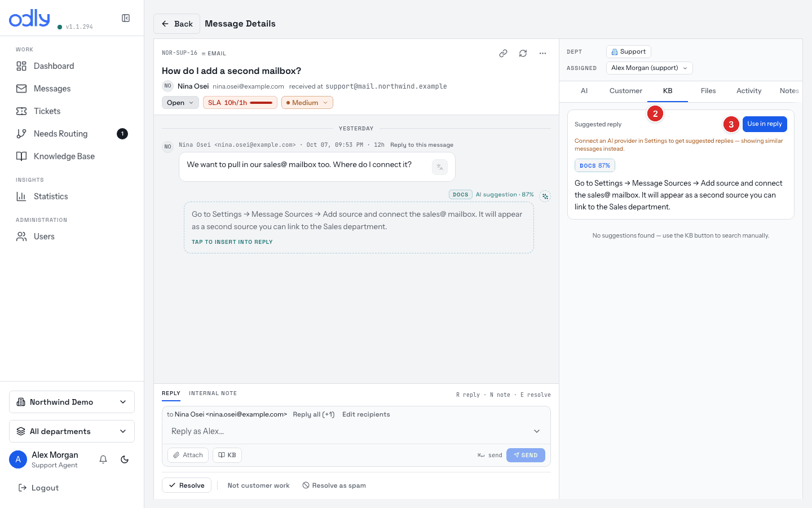The height and width of the screenshot is (508, 812).
Task: Collapse the sidebar with the panel icon
Action: (126, 18)
